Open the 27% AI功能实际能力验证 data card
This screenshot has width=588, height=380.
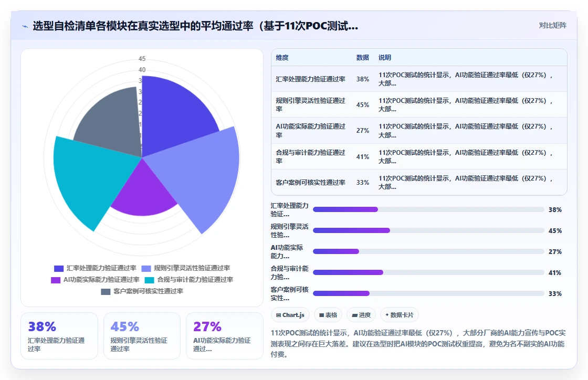(225, 336)
